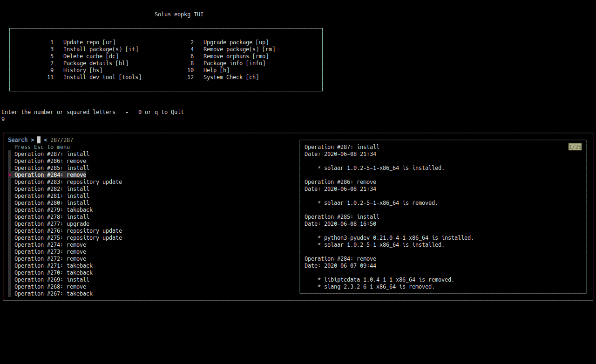Open Help [h] menu entry
Viewport: 596px width, 364px height.
pyautogui.click(x=216, y=70)
